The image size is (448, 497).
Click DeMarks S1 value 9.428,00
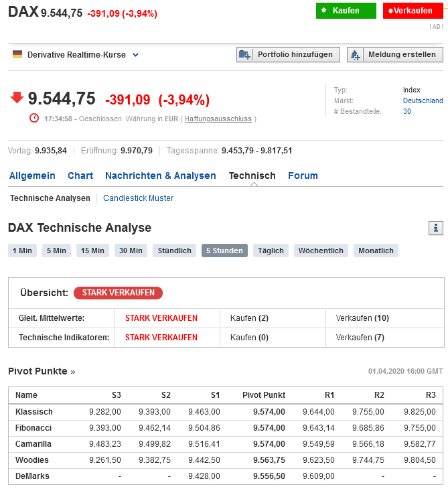(x=204, y=476)
